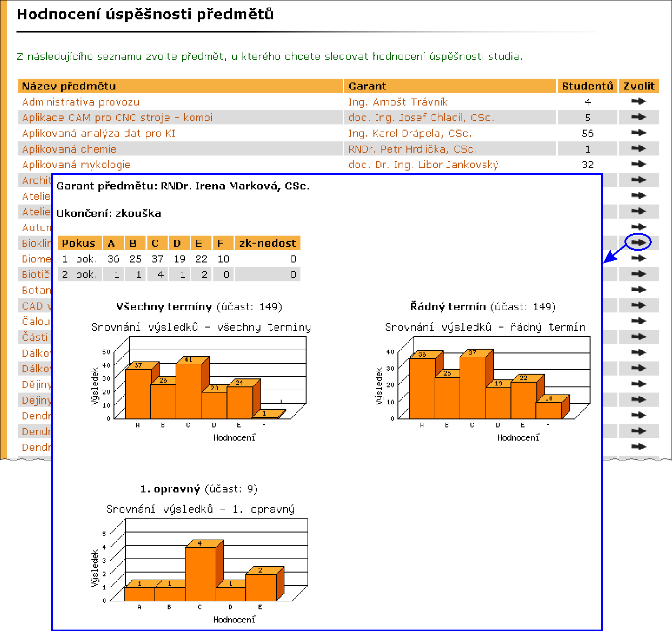This screenshot has height=631, width=672.
Task: Click the Název předmětu column header
Action: click(x=180, y=86)
